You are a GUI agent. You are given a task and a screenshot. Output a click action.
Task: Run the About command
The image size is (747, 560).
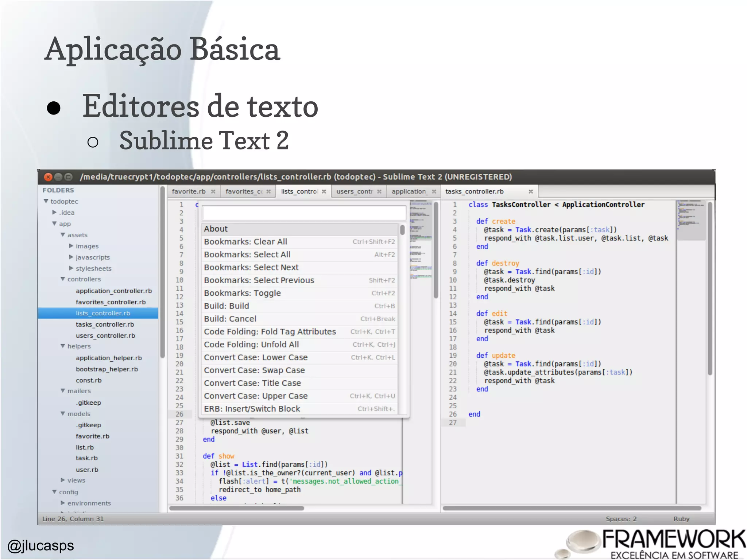(300, 229)
